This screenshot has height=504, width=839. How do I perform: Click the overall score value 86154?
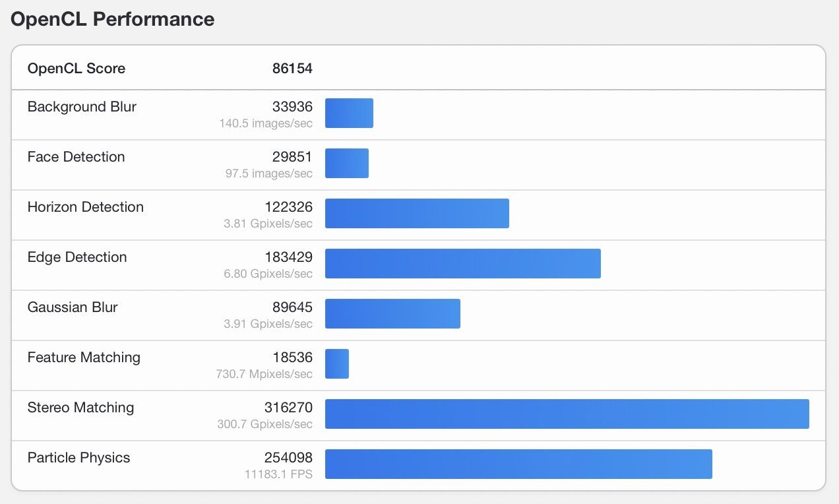(x=292, y=69)
